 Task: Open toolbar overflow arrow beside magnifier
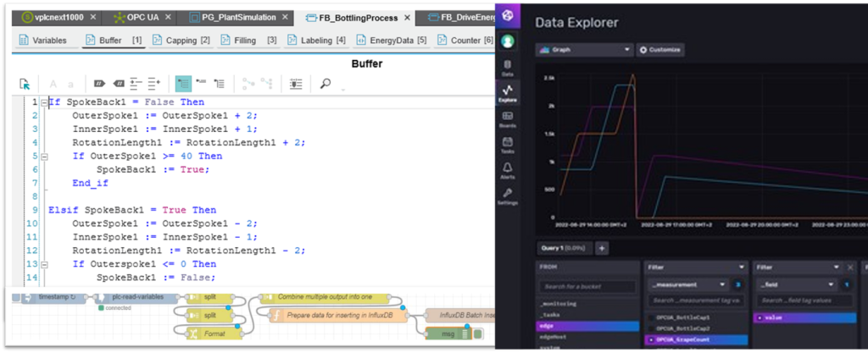click(343, 89)
